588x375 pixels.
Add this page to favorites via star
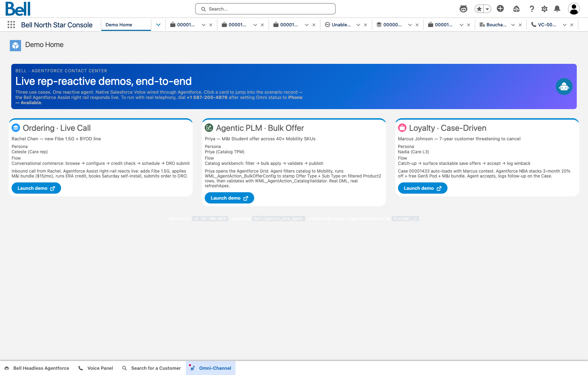(x=479, y=9)
